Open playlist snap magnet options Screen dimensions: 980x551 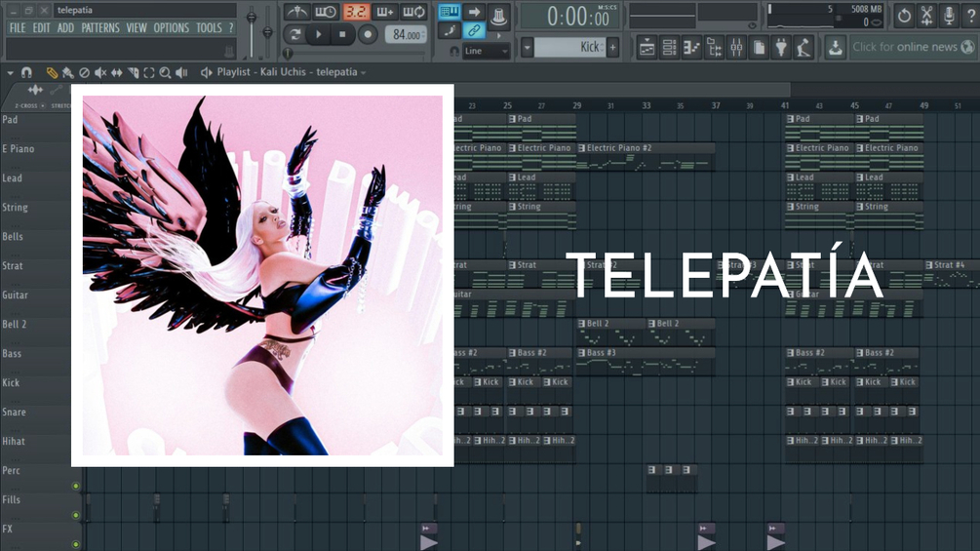click(26, 72)
